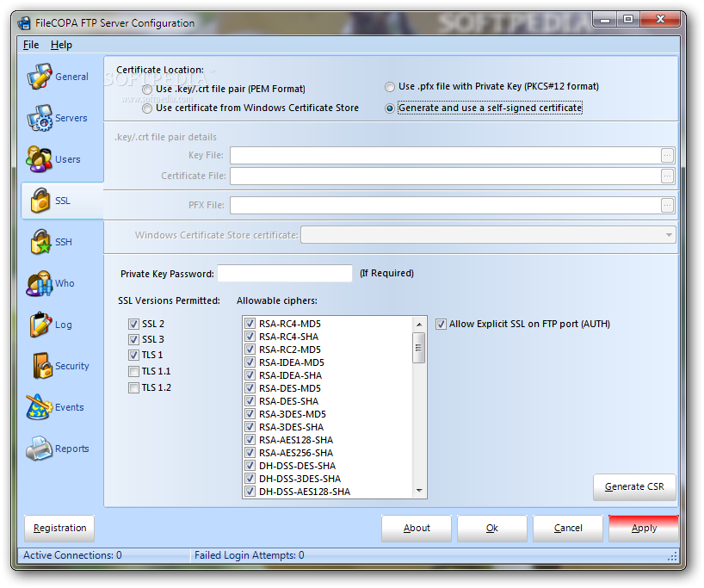Open the Who connections icon
Image resolution: width=704 pixels, height=588 pixels.
(39, 283)
